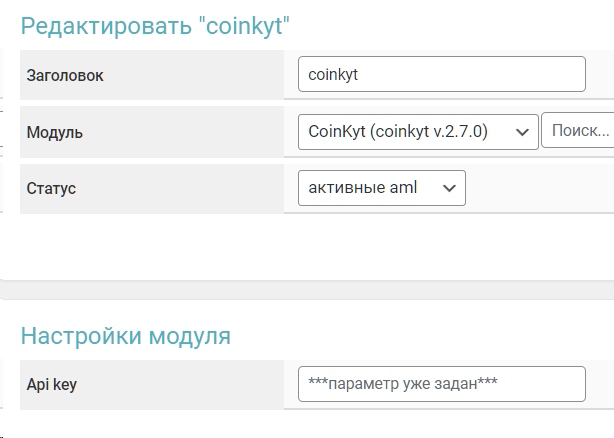Select the 'активные aml' text in Статус
Screen dimensions: 614x438
coord(363,187)
